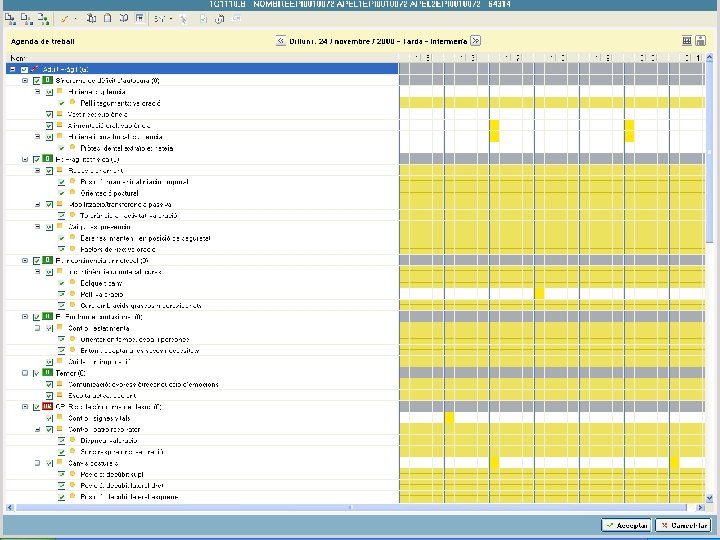The image size is (720, 540).
Task: Click the horizontal scrollbar right arrow
Action: [700, 507]
